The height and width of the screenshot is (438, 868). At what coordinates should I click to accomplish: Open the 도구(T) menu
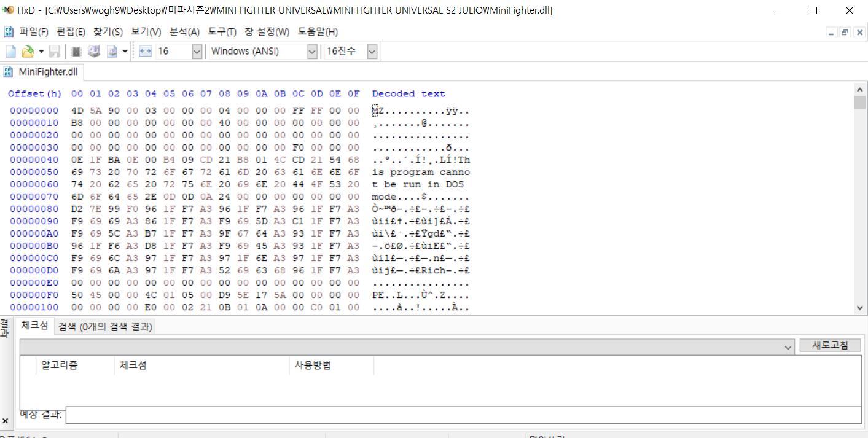tap(222, 32)
